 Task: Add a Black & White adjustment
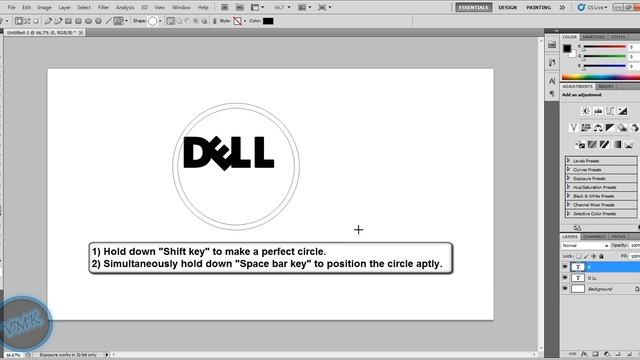point(610,128)
